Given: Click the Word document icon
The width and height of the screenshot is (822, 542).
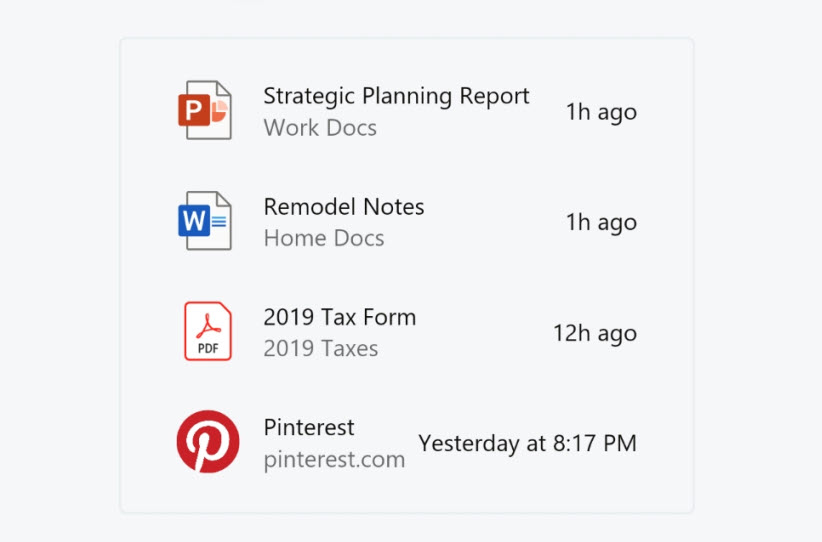Looking at the screenshot, I should pyautogui.click(x=207, y=221).
